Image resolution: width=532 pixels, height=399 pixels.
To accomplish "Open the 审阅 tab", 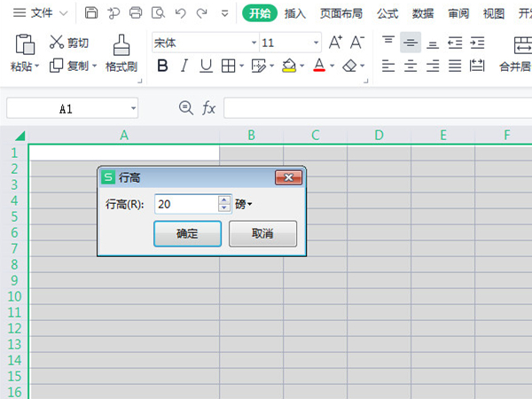I will pyautogui.click(x=458, y=13).
